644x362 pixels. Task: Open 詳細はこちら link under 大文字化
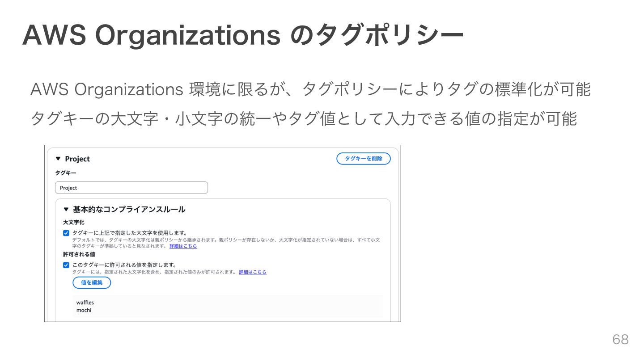click(183, 246)
